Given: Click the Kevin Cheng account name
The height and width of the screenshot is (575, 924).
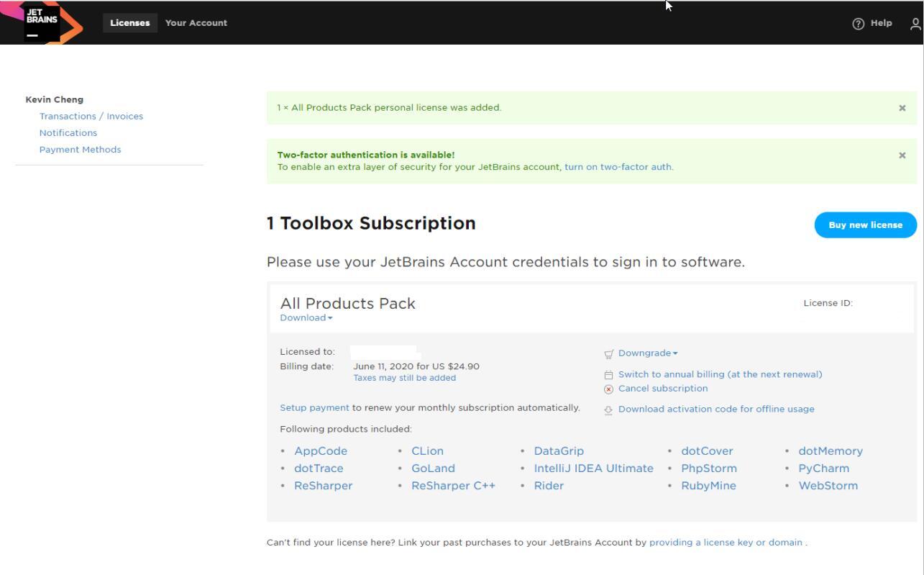Looking at the screenshot, I should [x=55, y=100].
